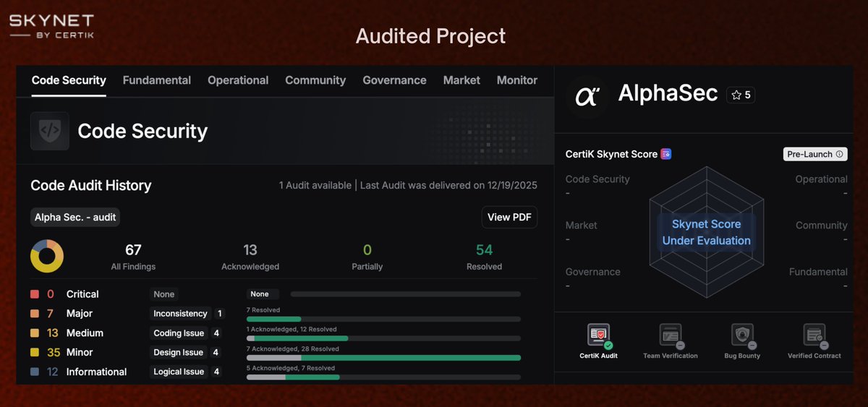868x407 pixels.
Task: Switch to the Market tab
Action: pos(461,80)
